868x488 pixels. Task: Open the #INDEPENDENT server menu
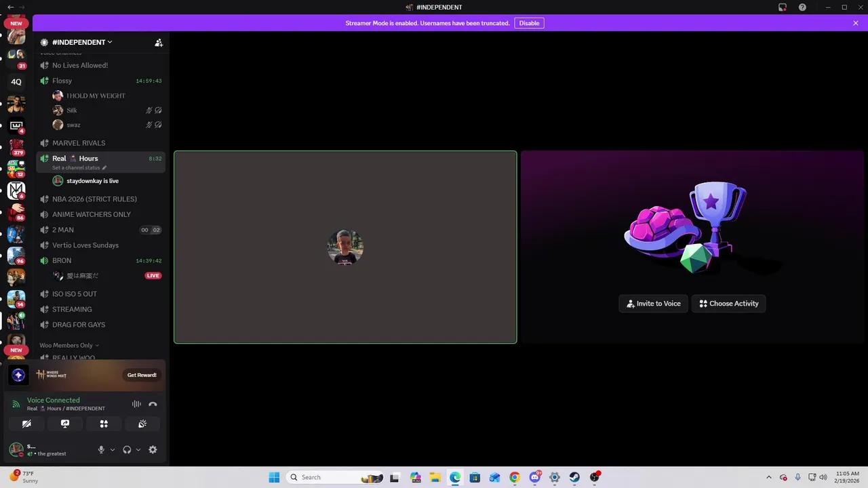(x=82, y=42)
